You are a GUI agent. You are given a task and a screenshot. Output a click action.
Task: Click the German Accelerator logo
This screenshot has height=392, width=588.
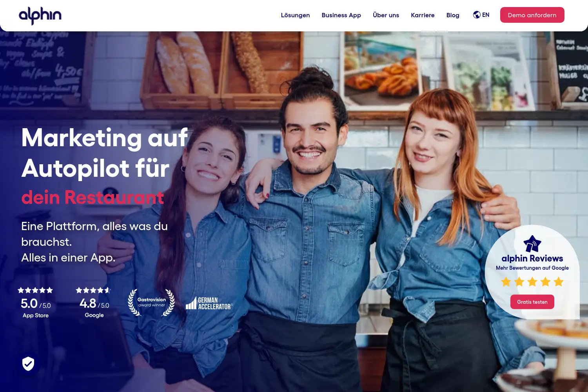(x=209, y=303)
